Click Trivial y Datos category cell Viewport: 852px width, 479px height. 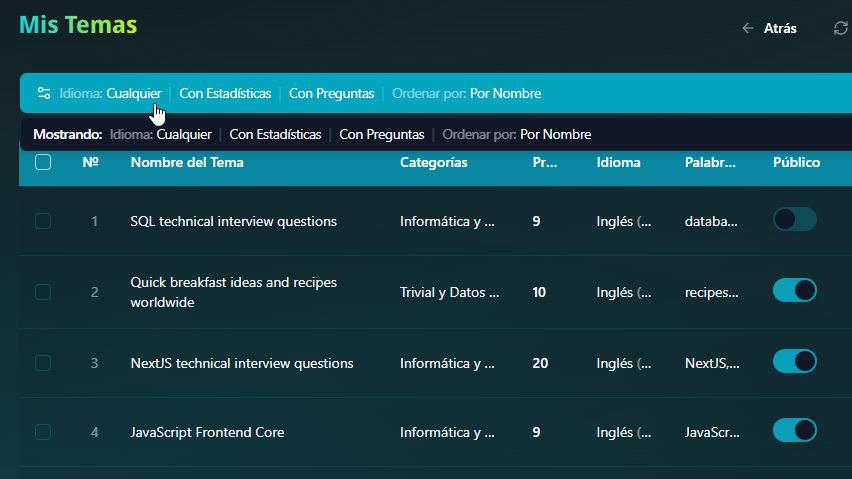point(449,292)
